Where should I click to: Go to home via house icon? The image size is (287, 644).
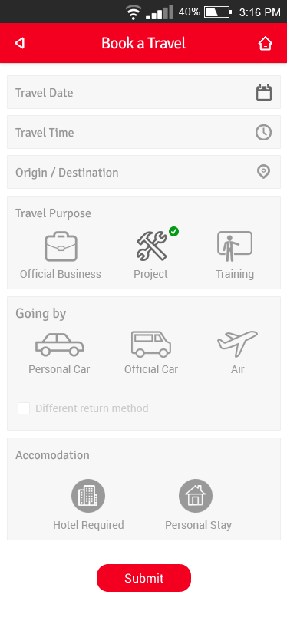click(266, 43)
